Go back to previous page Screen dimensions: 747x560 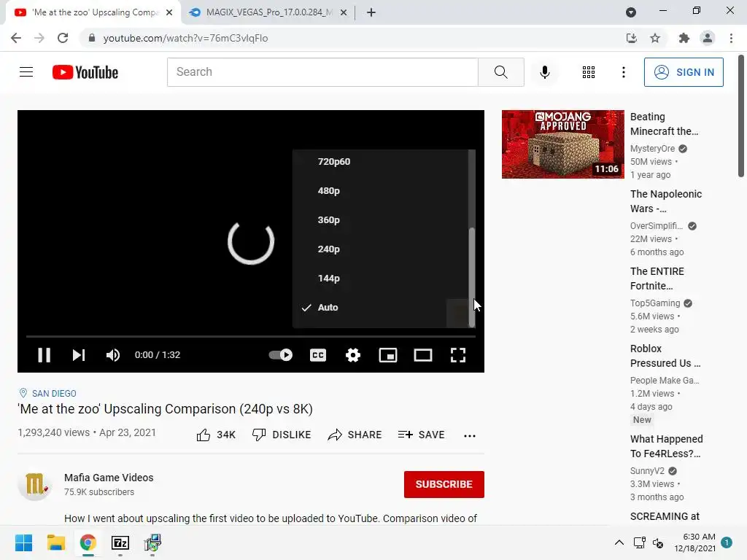click(x=16, y=38)
